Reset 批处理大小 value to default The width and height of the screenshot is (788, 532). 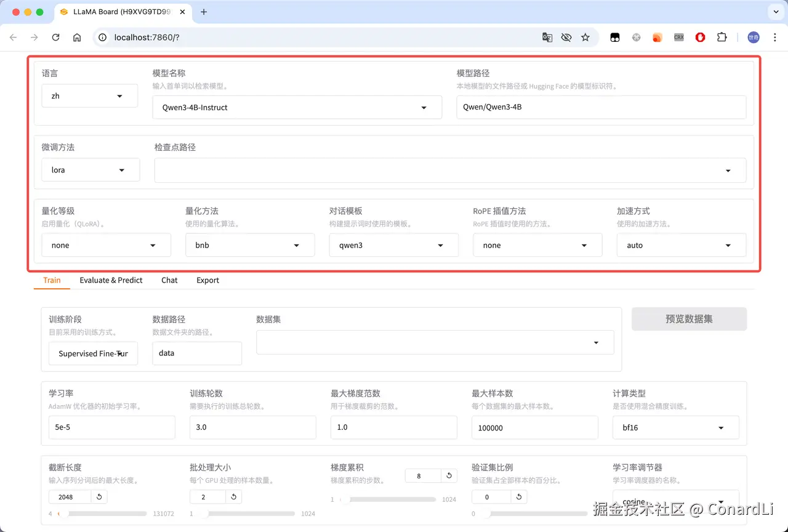point(234,497)
